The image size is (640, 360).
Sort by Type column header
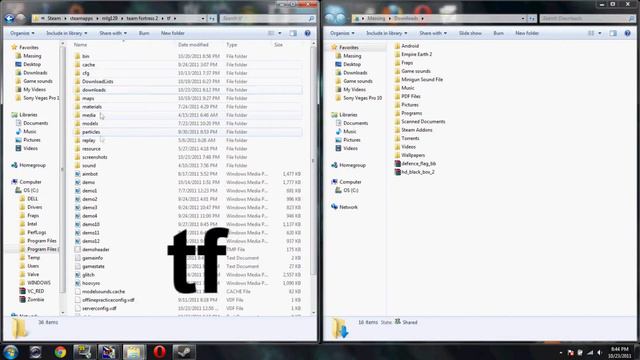pos(232,44)
